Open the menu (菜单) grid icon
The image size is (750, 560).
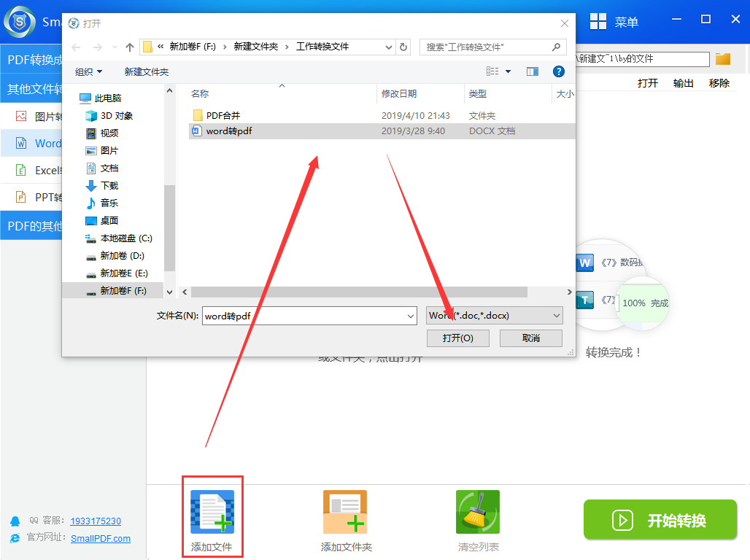tap(598, 22)
